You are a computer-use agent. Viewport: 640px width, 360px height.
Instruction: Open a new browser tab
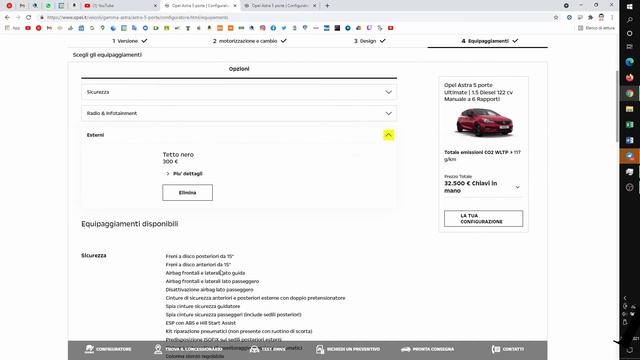327,6
